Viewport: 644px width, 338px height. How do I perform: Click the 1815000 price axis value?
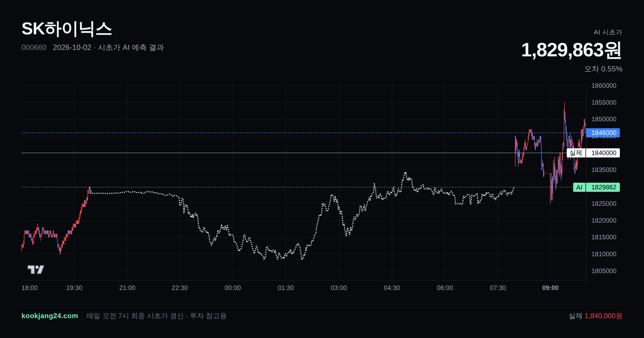[604, 237]
